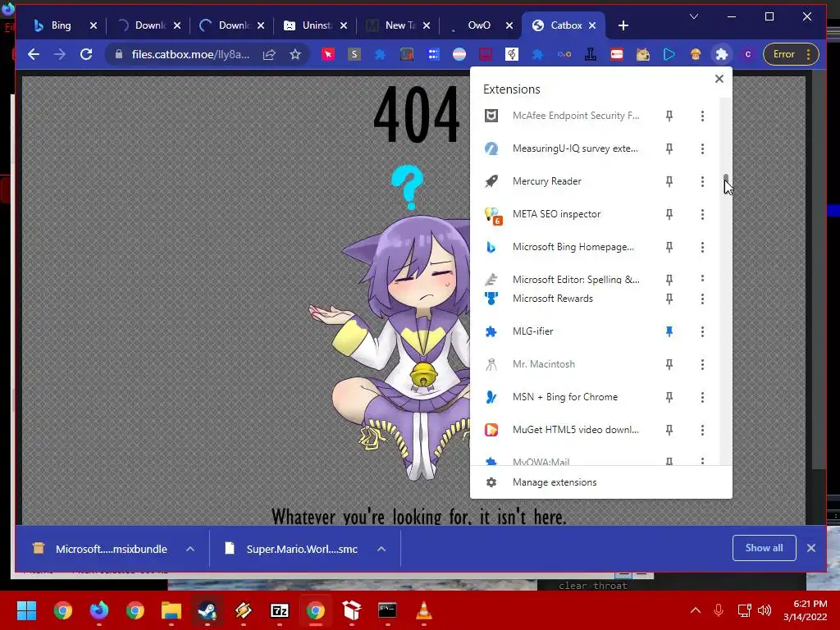Viewport: 840px width, 630px height.
Task: Click the Extensions puzzle icon in toolbar
Action: pos(722,54)
